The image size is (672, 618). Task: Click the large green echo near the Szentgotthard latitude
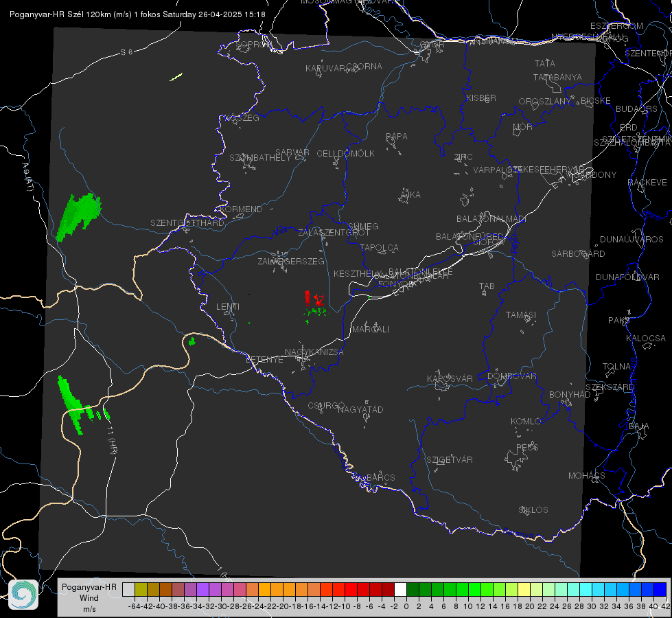pyautogui.click(x=78, y=216)
